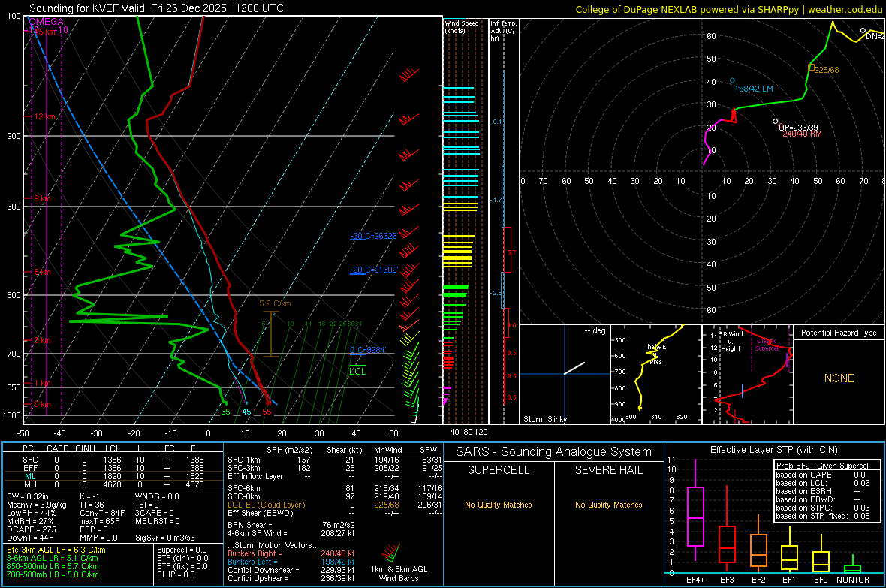
Task: Click the SigSvr = 0 m3/s3 value
Action: (x=165, y=538)
